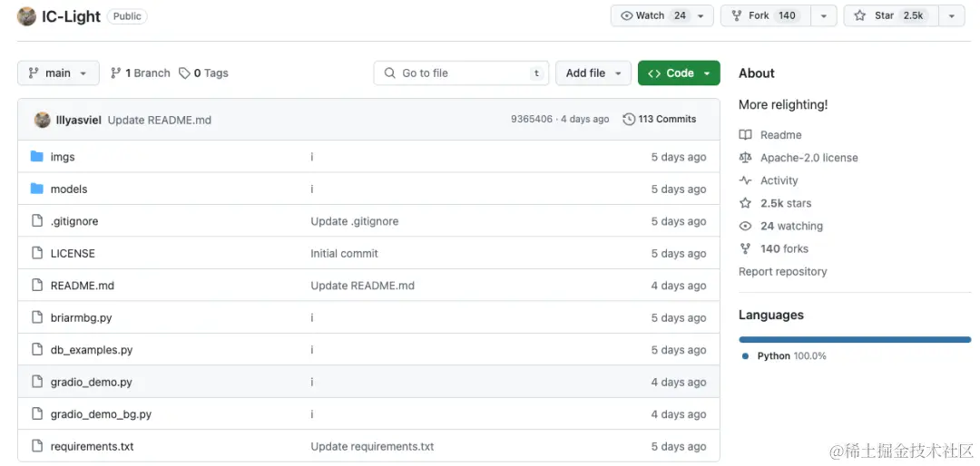Expand the arrow next to Fork button

(824, 15)
